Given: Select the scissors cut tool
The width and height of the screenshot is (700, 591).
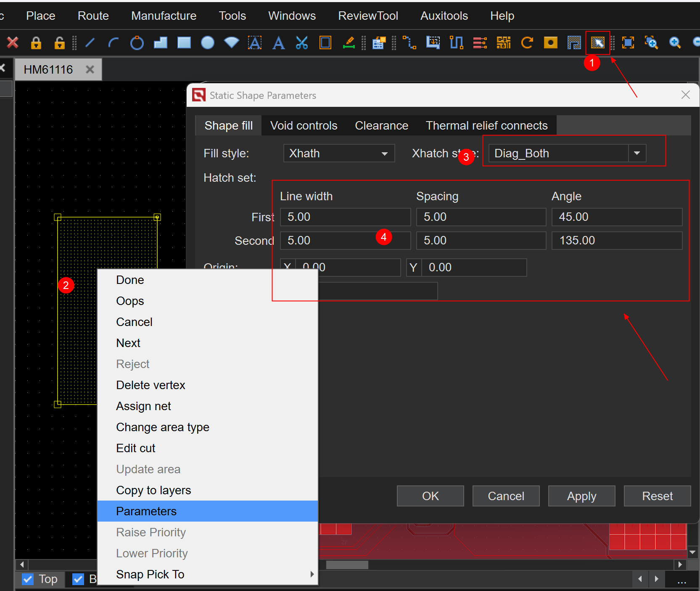Looking at the screenshot, I should coord(301,42).
